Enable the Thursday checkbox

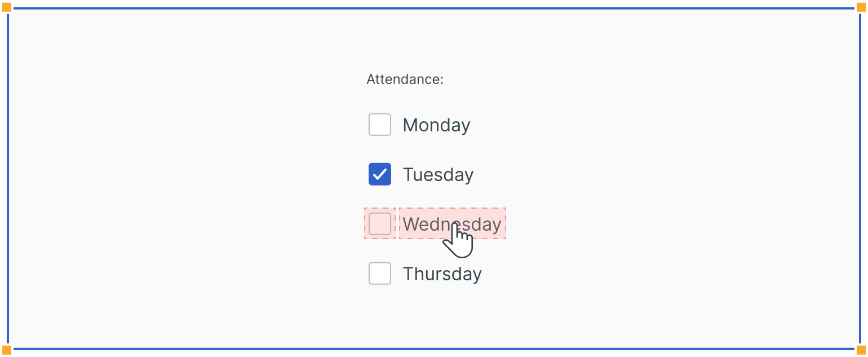(380, 274)
